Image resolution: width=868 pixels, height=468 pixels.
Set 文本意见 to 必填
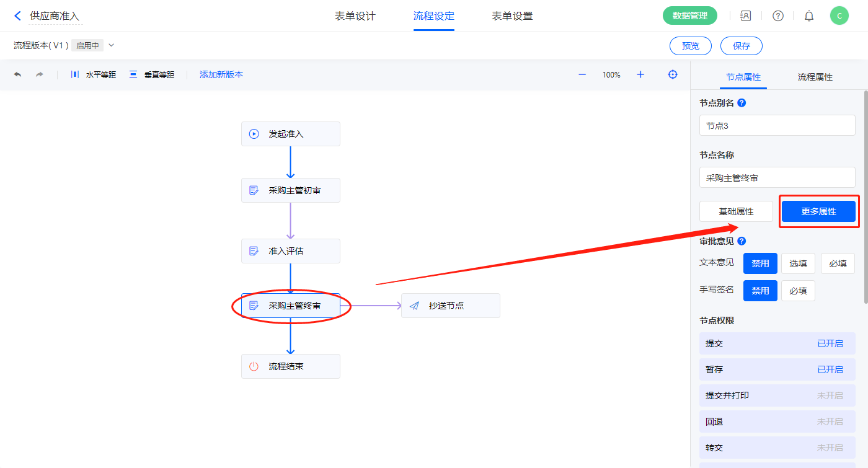(x=838, y=263)
